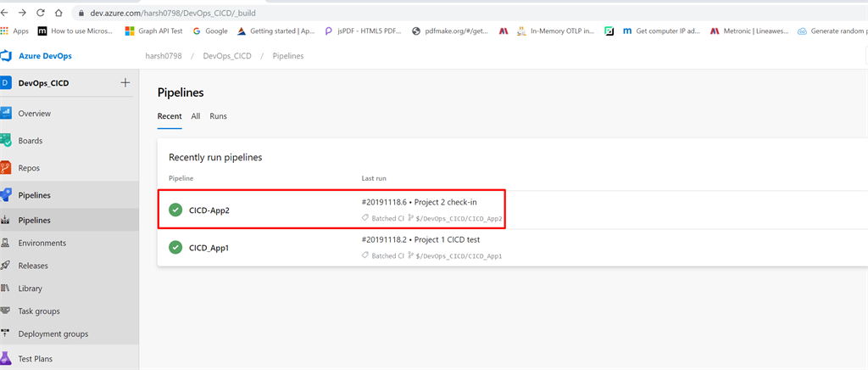Click the address bar URL
The height and width of the screenshot is (370, 868).
pos(173,12)
